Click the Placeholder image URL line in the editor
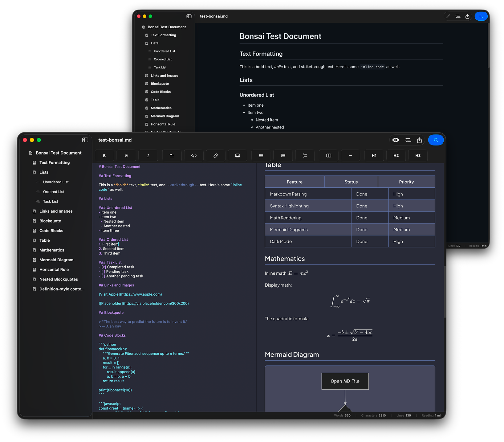The height and width of the screenshot is (442, 504). [x=144, y=304]
